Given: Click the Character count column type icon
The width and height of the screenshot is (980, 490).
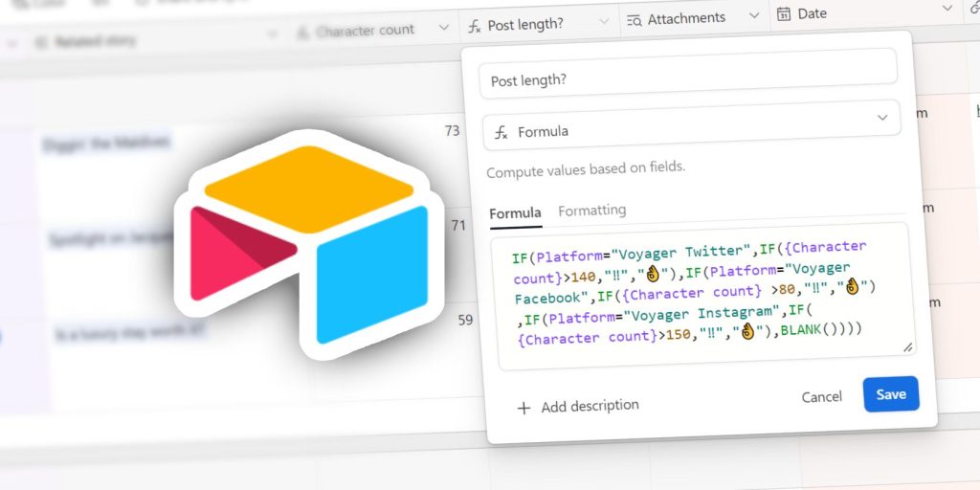Looking at the screenshot, I should [302, 32].
